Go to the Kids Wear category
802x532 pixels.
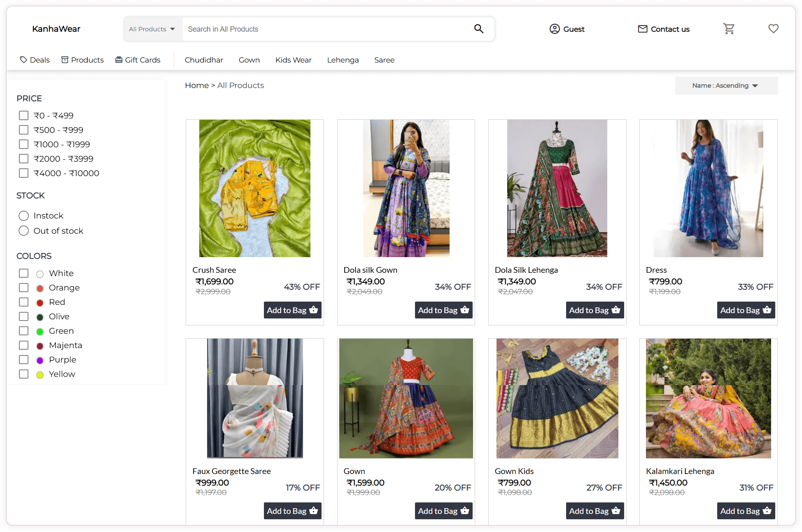293,60
